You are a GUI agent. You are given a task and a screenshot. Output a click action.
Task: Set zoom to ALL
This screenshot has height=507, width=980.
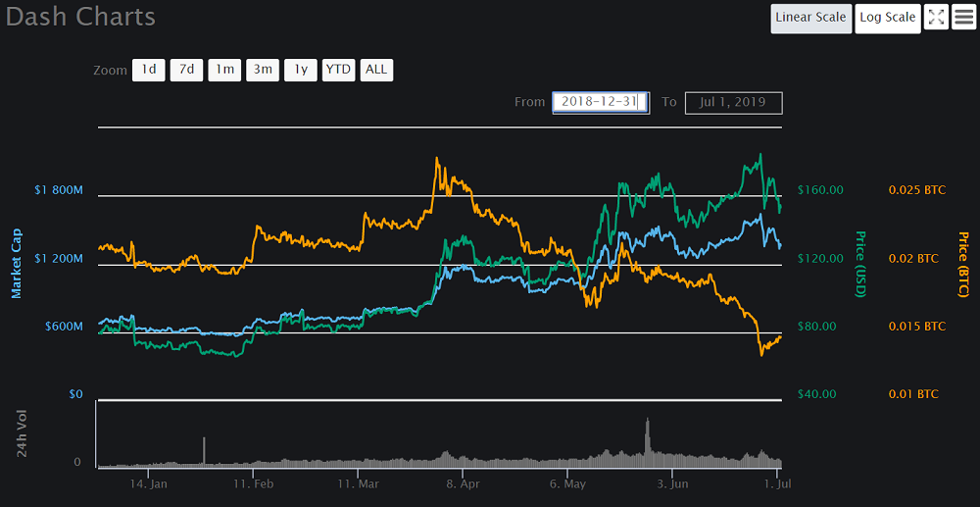376,70
